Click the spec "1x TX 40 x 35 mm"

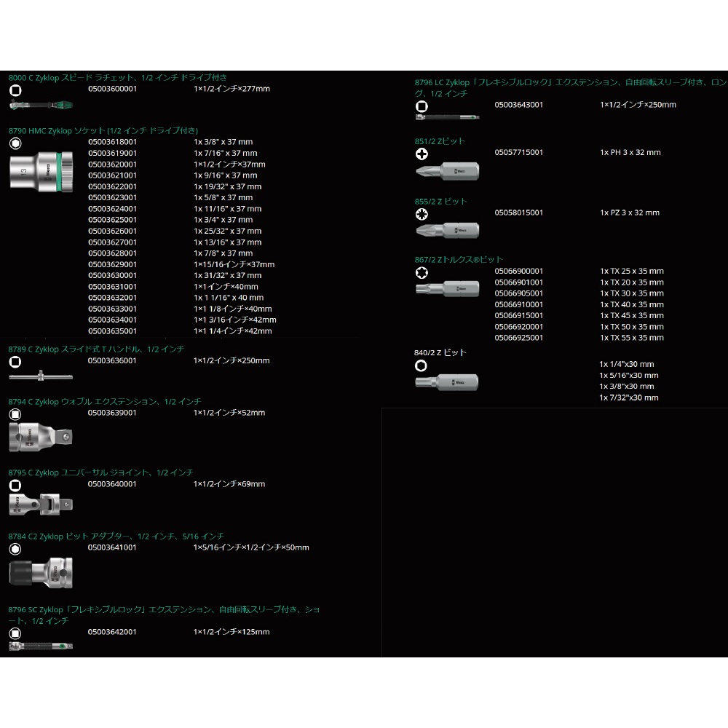click(x=632, y=304)
